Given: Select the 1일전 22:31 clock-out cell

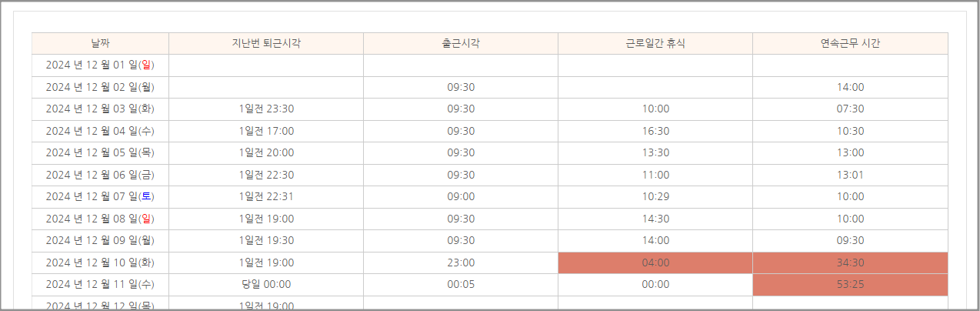Looking at the screenshot, I should [266, 197].
